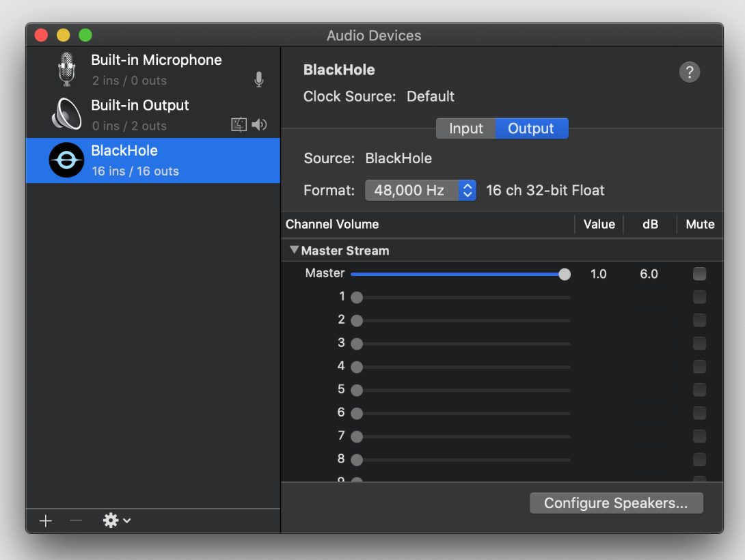Select Built-in Microphone in device list

point(153,69)
